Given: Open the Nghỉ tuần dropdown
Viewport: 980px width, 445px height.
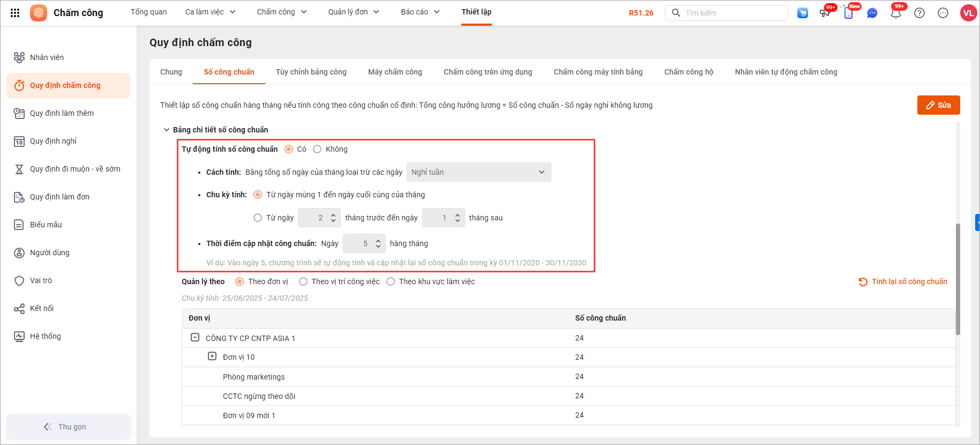Looking at the screenshot, I should coord(478,172).
